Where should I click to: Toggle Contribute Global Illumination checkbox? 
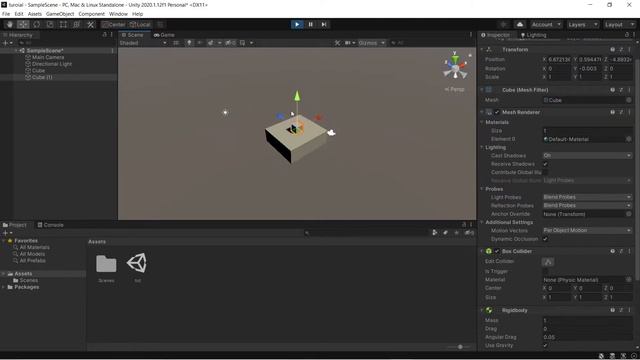coord(545,172)
